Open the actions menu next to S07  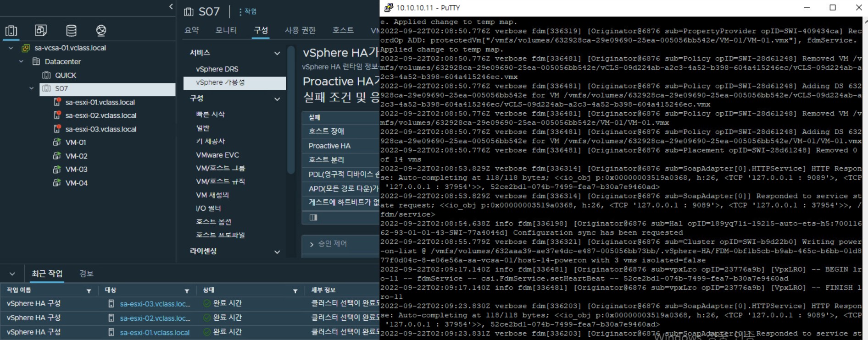248,11
